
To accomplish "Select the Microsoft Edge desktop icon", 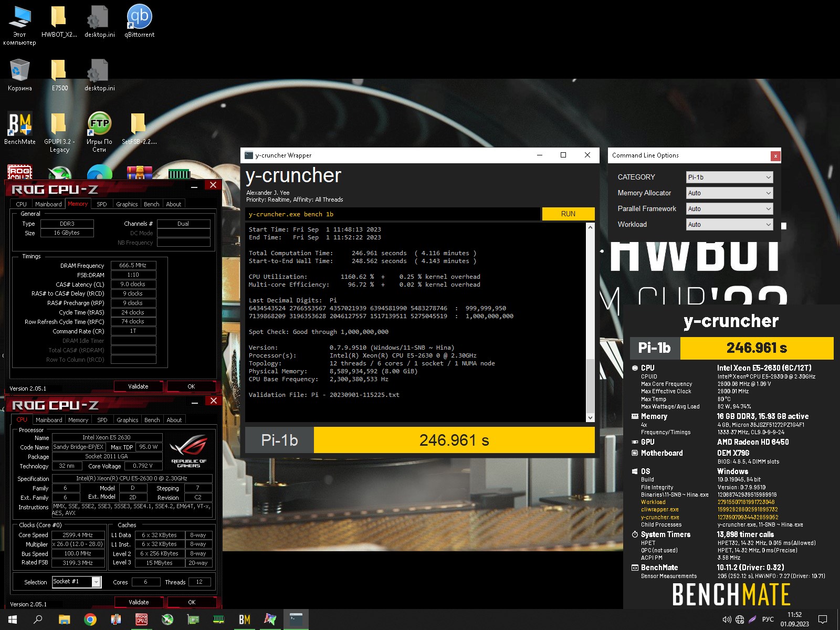I will (x=99, y=173).
